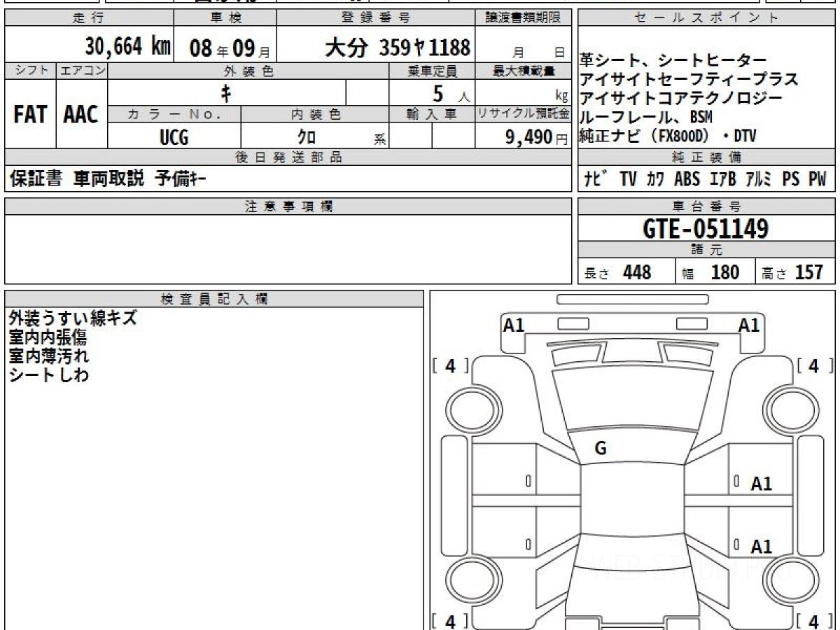Select the upper-right [4] tire rating

[813, 365]
